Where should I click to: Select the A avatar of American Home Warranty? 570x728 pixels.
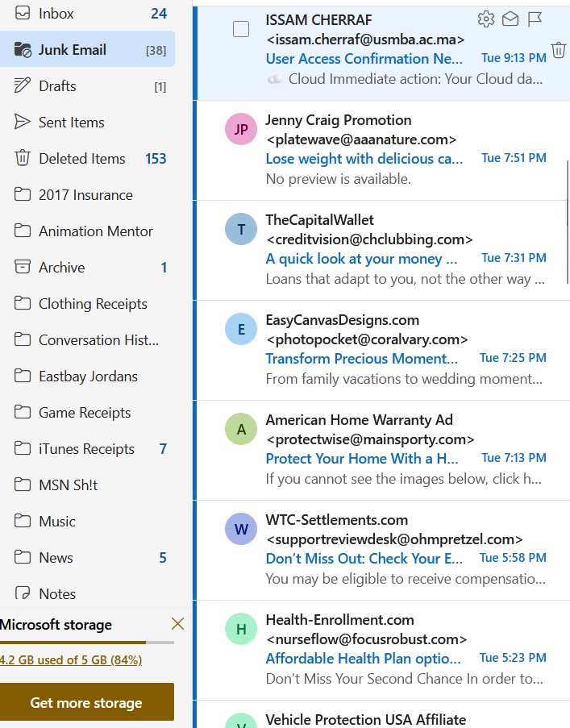241,429
